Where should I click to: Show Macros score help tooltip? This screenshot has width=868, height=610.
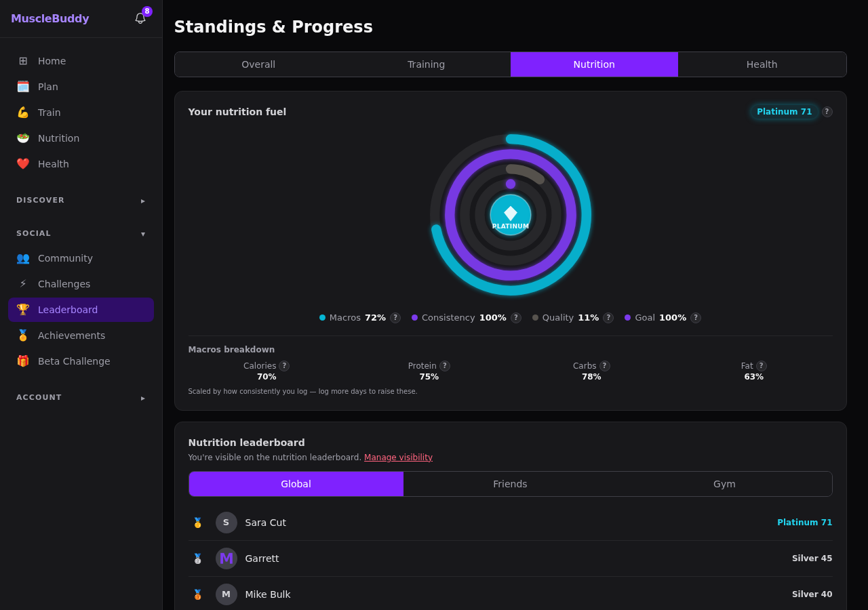tap(395, 318)
